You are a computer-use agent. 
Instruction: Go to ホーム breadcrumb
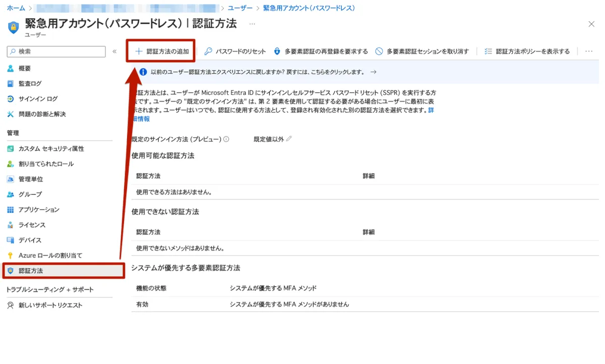pos(16,8)
